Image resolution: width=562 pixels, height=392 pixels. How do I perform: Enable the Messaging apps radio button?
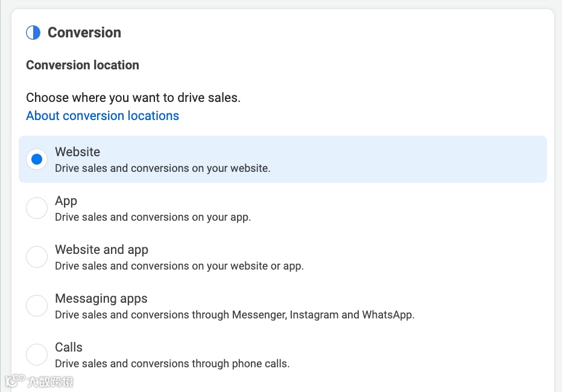pyautogui.click(x=37, y=306)
